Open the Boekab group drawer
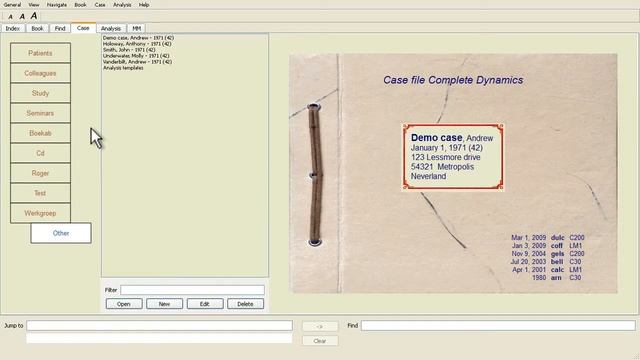This screenshot has height=360, width=640. (x=40, y=133)
